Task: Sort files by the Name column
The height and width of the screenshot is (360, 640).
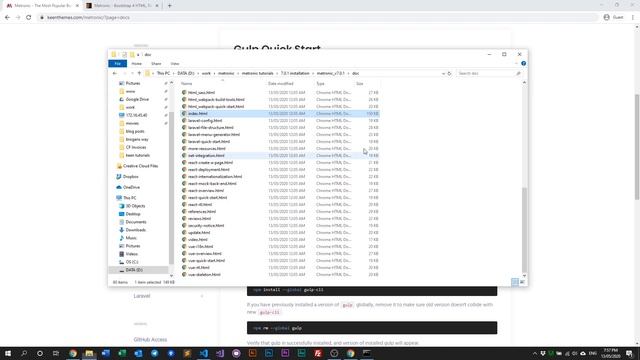Action: coord(222,84)
